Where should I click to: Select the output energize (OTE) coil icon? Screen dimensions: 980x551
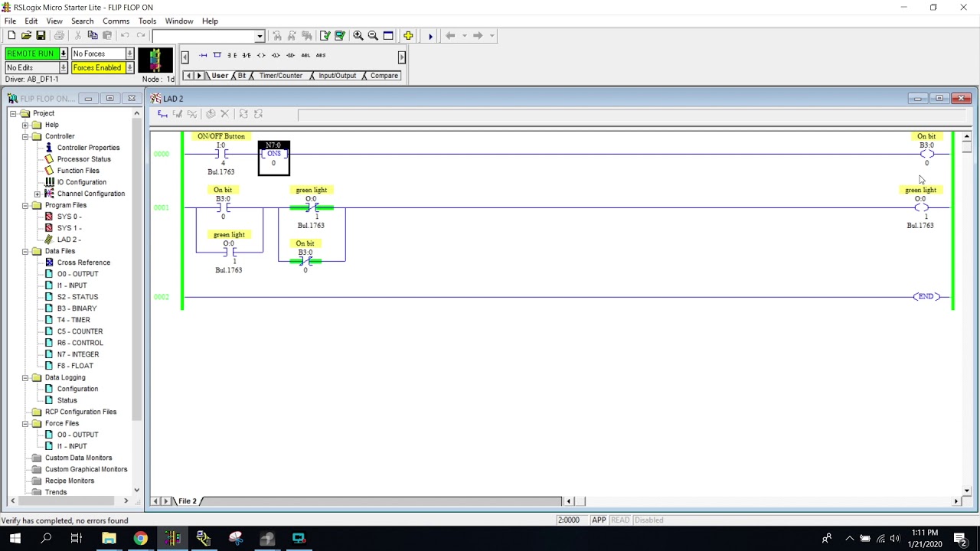(x=261, y=55)
